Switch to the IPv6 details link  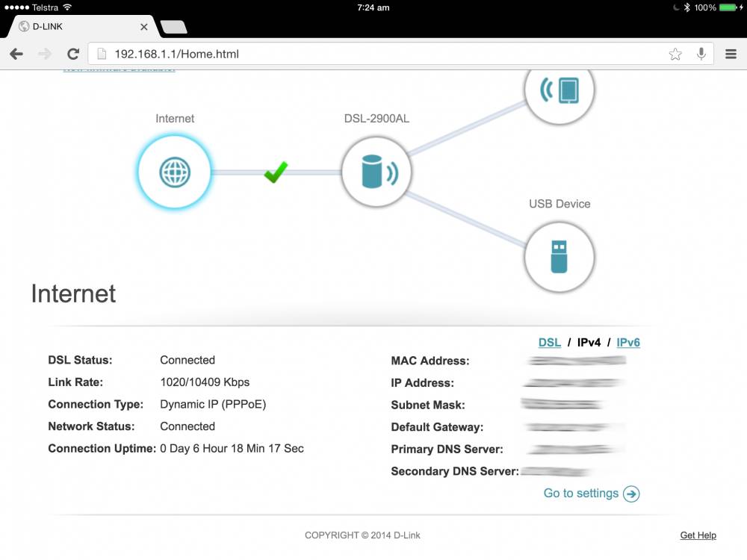[628, 343]
